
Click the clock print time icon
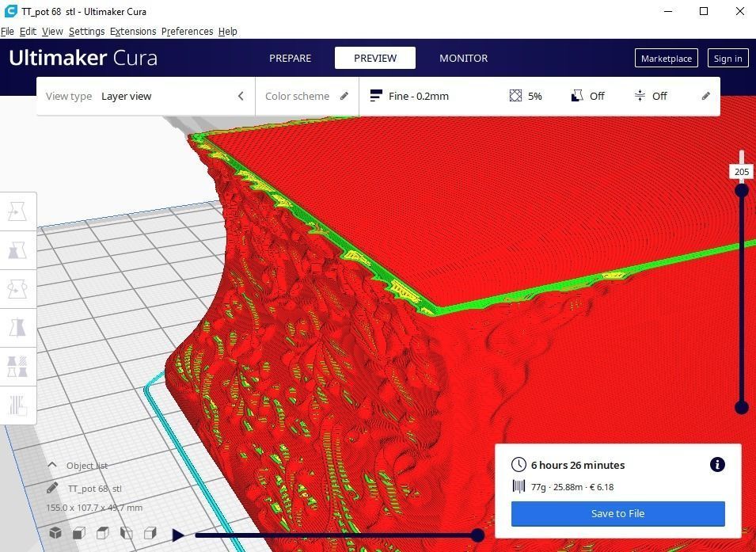(519, 465)
